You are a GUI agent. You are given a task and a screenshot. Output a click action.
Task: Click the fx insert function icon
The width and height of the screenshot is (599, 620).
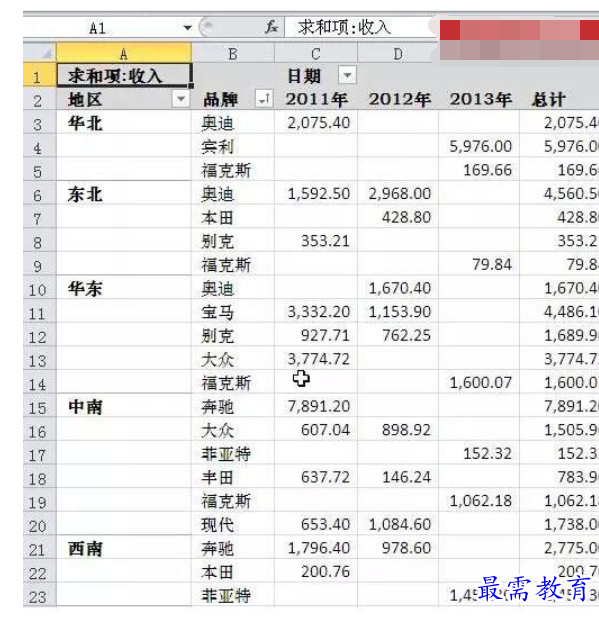click(271, 27)
